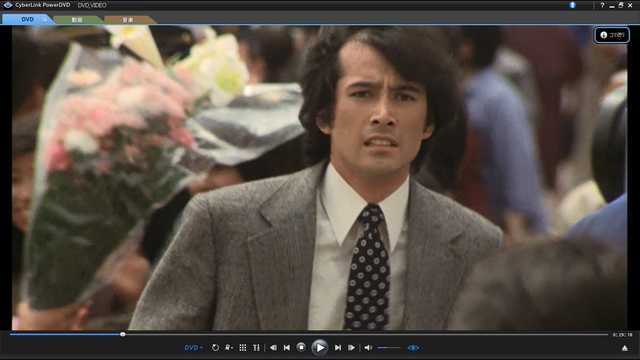This screenshot has width=640, height=360.
Task: Skip to the previous chapter
Action: pyautogui.click(x=287, y=348)
